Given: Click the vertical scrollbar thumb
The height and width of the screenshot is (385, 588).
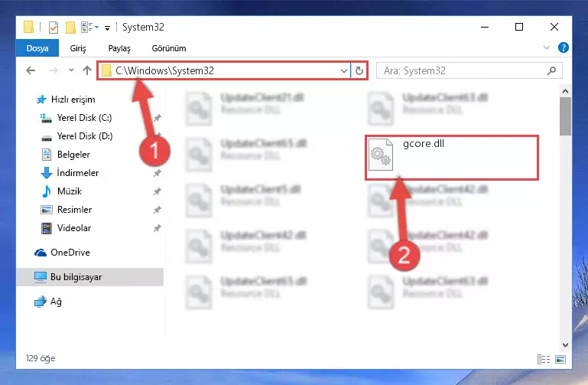Looking at the screenshot, I should (566, 116).
